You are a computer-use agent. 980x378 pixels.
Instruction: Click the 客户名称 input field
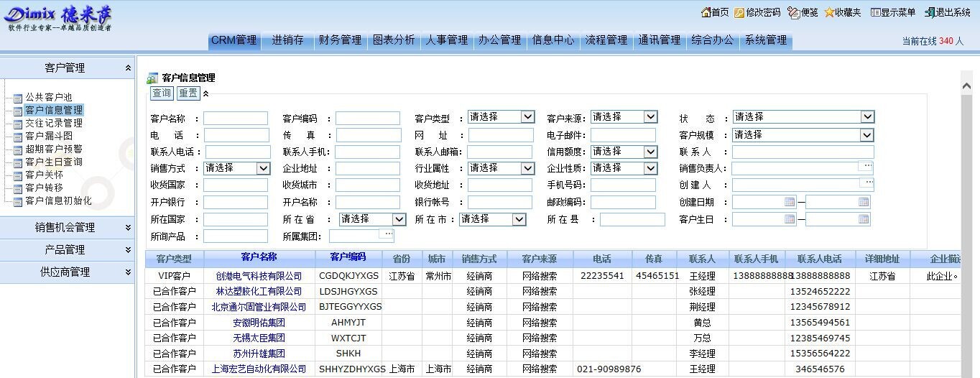pyautogui.click(x=235, y=119)
